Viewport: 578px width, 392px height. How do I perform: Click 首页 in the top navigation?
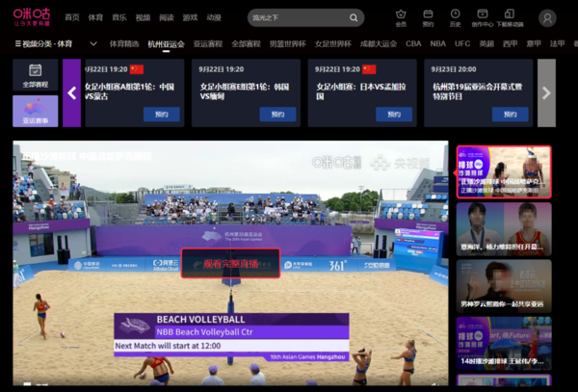point(72,18)
